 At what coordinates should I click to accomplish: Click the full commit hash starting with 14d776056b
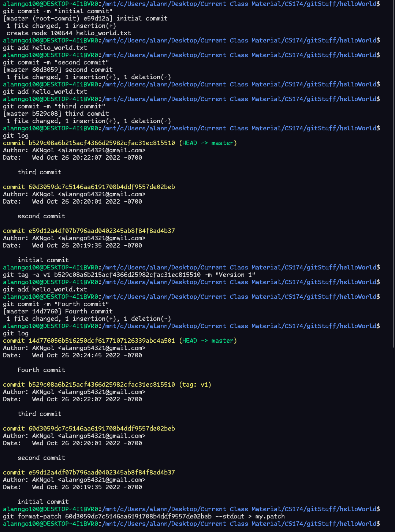coord(102,341)
